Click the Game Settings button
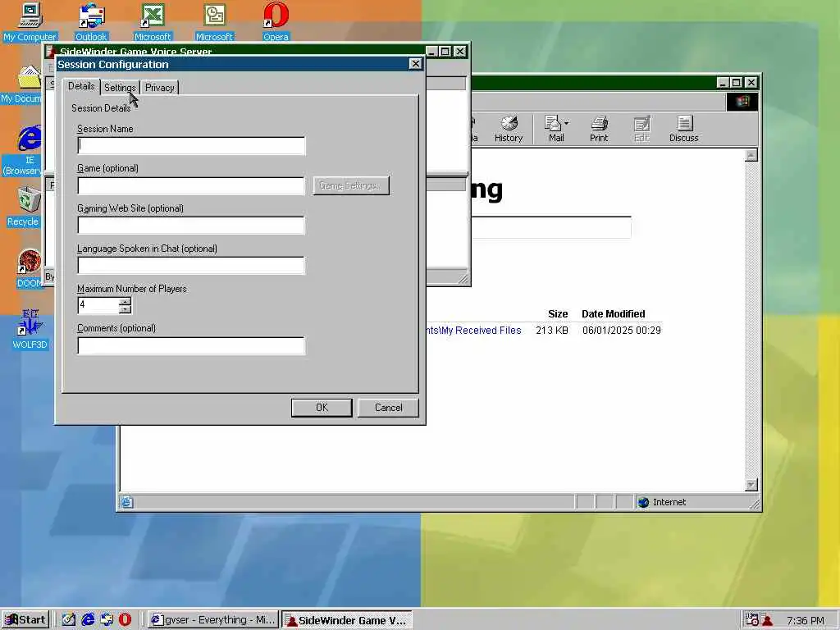This screenshot has width=840, height=630. [351, 185]
